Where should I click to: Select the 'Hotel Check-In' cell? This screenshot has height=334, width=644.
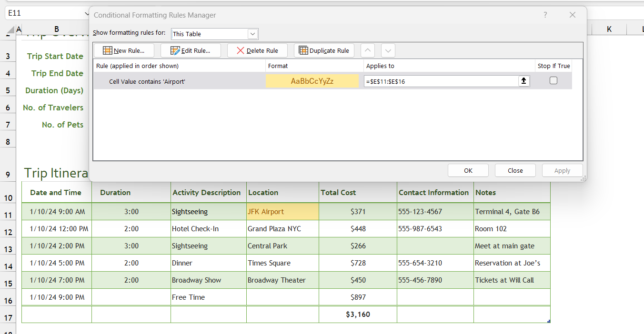click(209, 229)
